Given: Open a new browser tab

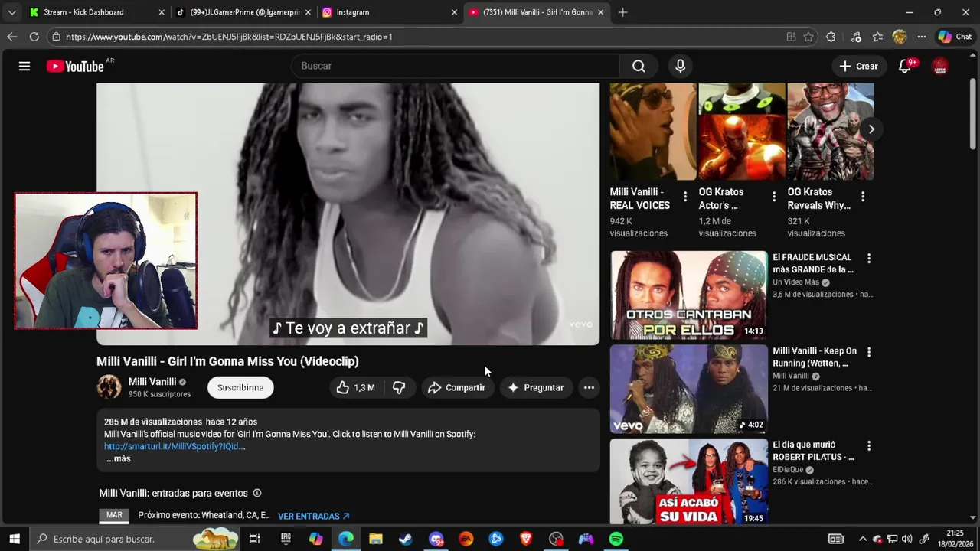Looking at the screenshot, I should pos(622,12).
